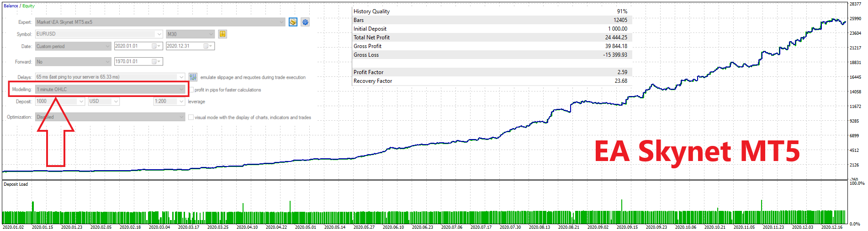The height and width of the screenshot is (231, 868).
Task: Click the Recovery Factor value 23.68
Action: point(621,81)
